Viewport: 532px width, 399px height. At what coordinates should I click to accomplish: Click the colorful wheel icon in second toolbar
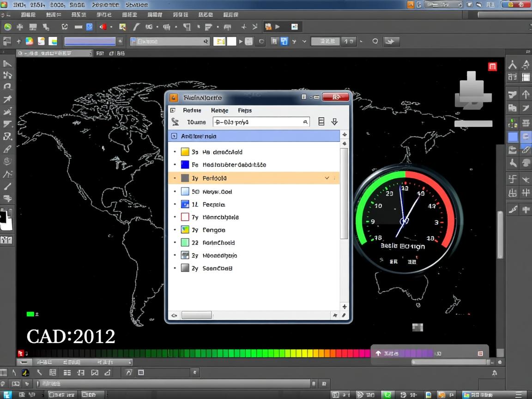pos(29,41)
